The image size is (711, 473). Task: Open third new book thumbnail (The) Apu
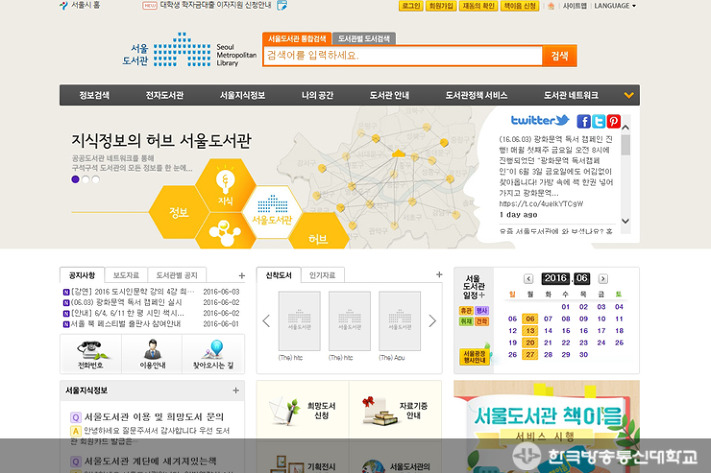pos(399,321)
